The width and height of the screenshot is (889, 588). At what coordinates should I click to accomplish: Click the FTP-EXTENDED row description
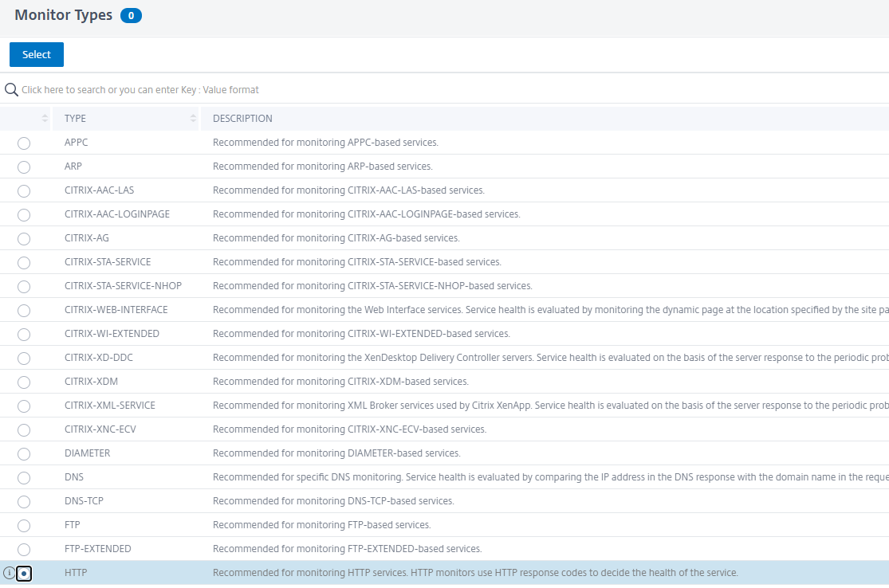pyautogui.click(x=347, y=549)
